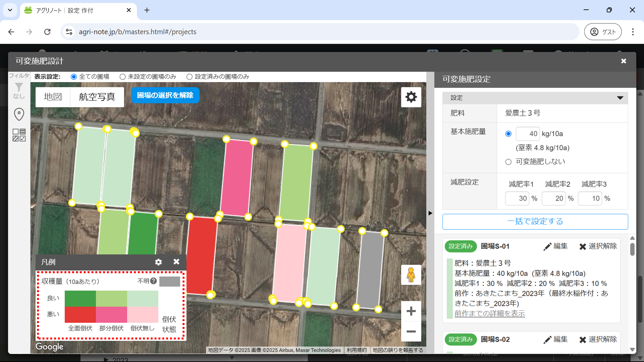Expand 前作までの詳細を表示 for 圃場S-01
The image size is (644, 362).
click(x=489, y=313)
